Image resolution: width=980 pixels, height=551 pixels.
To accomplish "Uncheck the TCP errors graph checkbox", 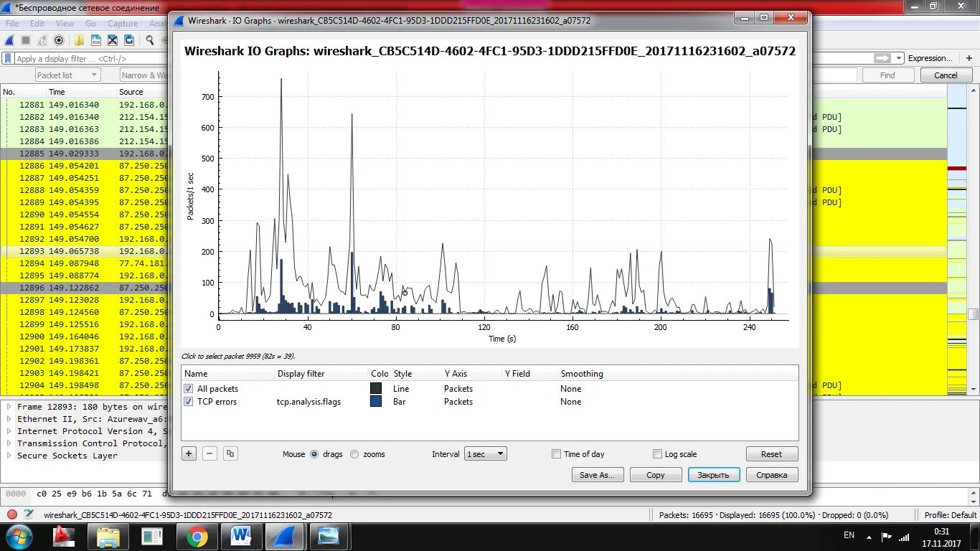I will pos(189,402).
